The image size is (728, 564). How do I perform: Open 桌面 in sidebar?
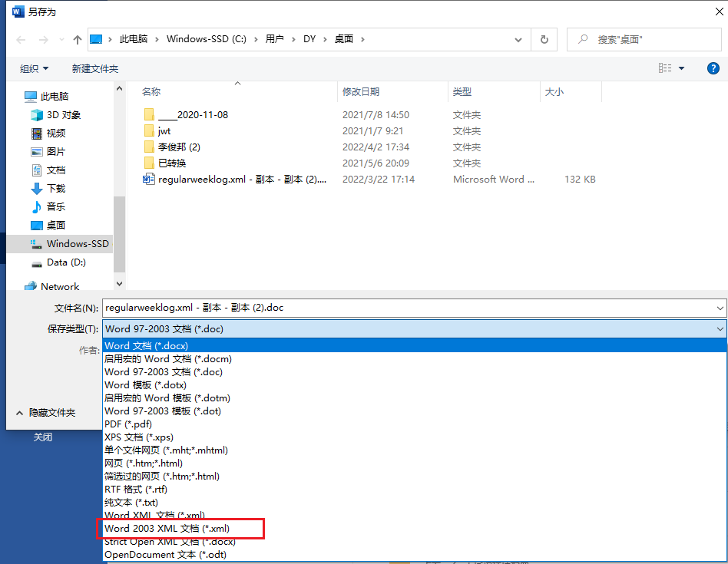click(x=48, y=226)
